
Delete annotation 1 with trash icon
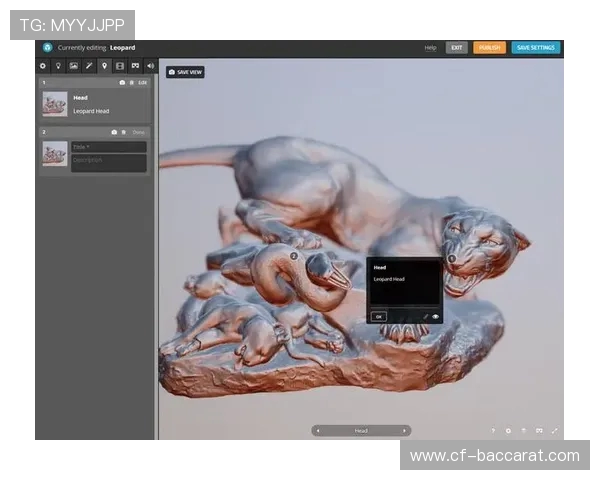(132, 83)
